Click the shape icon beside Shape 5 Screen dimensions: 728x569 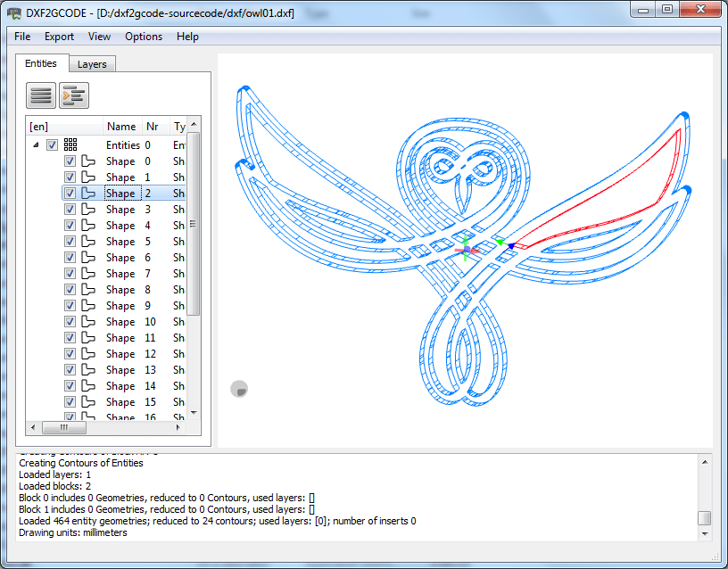90,241
